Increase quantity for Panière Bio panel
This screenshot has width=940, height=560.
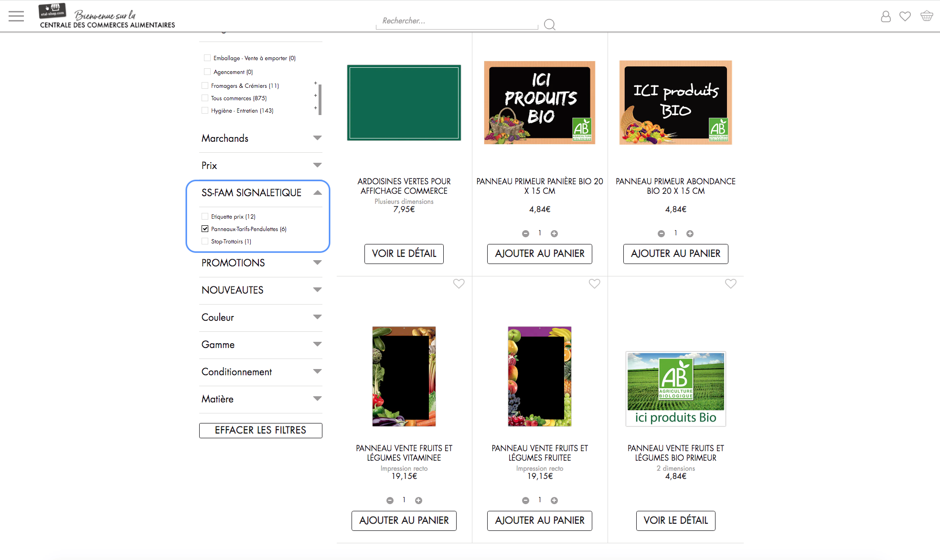coord(554,233)
